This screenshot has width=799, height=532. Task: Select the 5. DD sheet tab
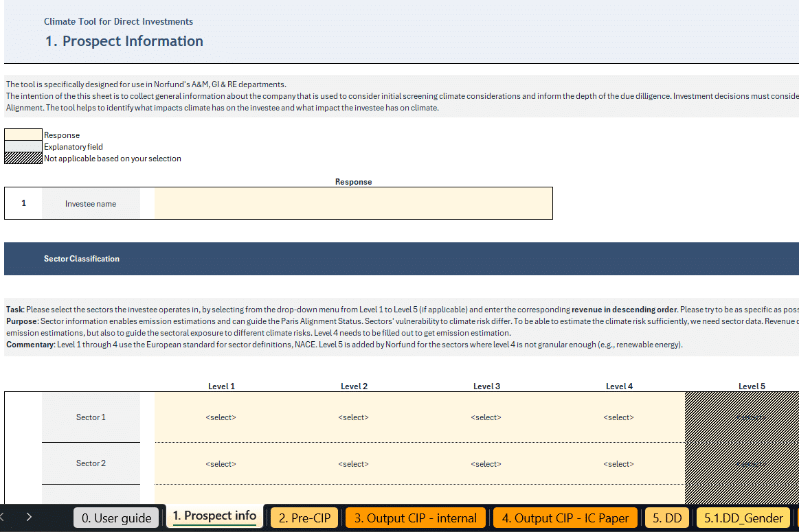(x=666, y=518)
